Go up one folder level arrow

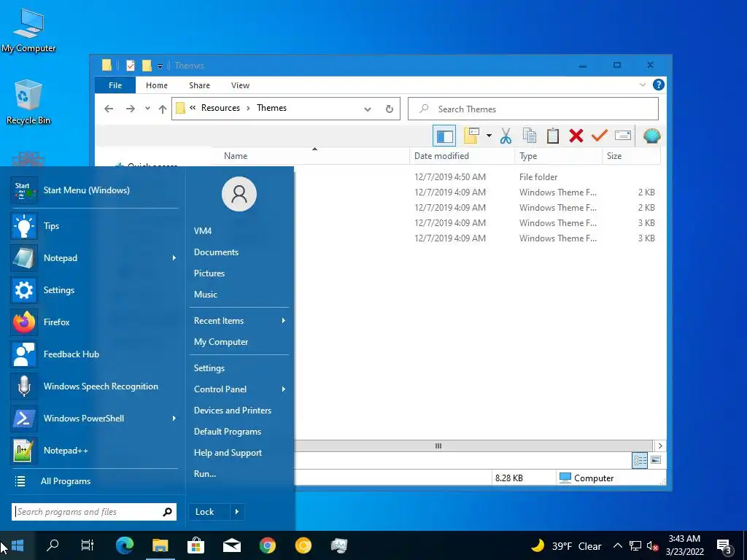point(163,109)
